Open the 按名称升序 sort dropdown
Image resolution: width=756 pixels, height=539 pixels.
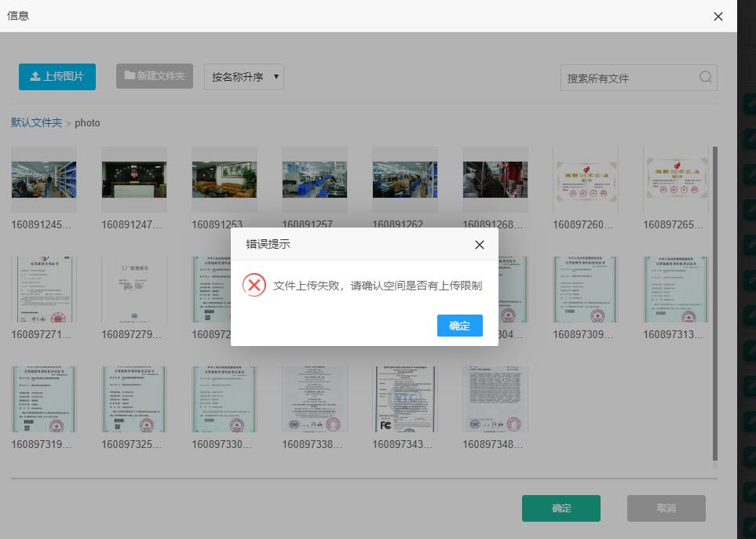pyautogui.click(x=244, y=77)
